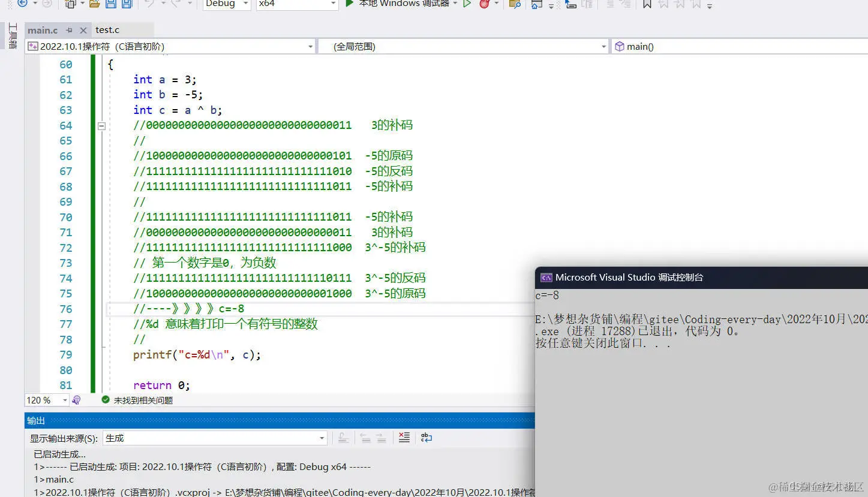The image size is (868, 497).
Task: Open the 2022.10.1操作符 project scope dropdown
Action: (170, 46)
